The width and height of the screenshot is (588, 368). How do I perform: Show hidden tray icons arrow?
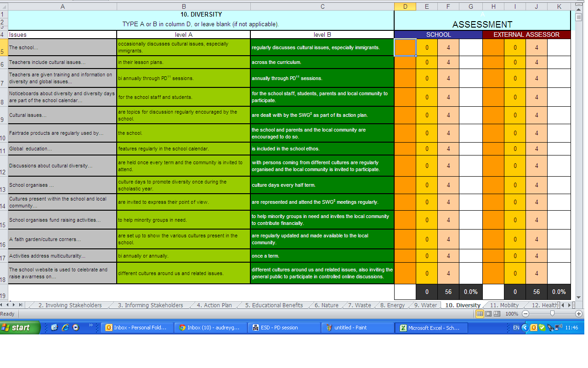point(525,328)
